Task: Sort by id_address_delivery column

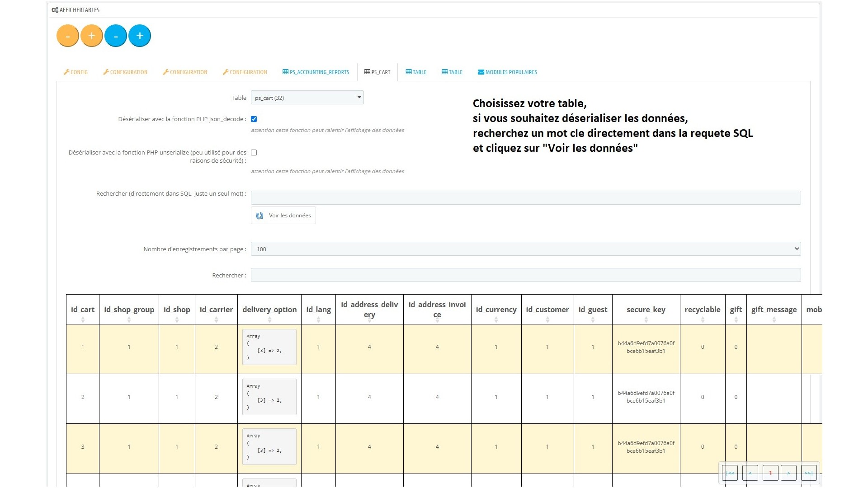Action: pos(369,310)
